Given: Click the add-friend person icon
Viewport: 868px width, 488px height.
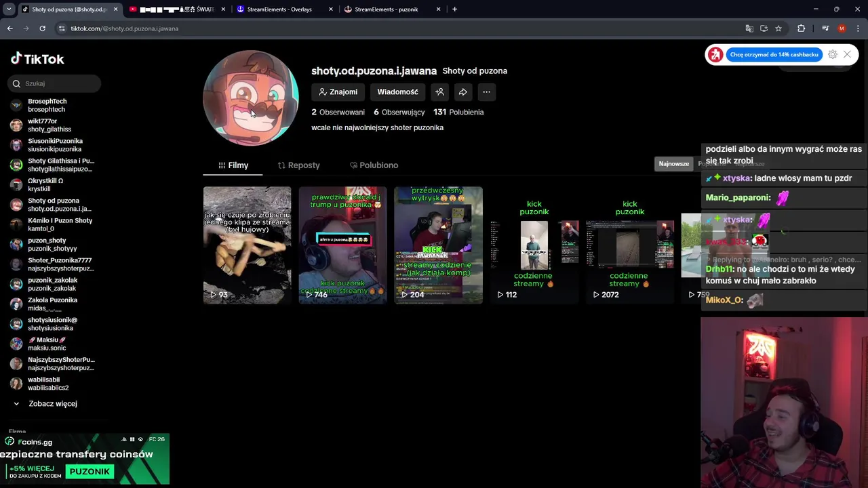Looking at the screenshot, I should (x=439, y=92).
